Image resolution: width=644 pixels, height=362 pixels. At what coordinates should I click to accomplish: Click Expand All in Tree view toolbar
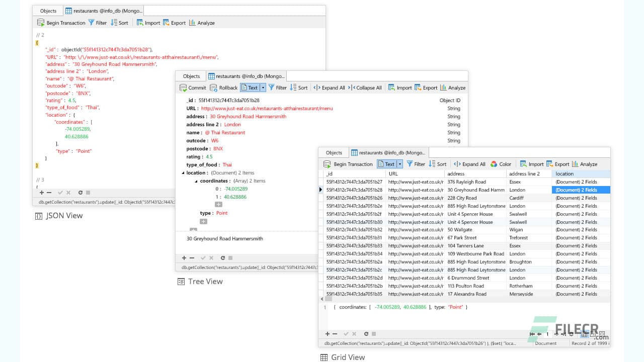(x=329, y=87)
